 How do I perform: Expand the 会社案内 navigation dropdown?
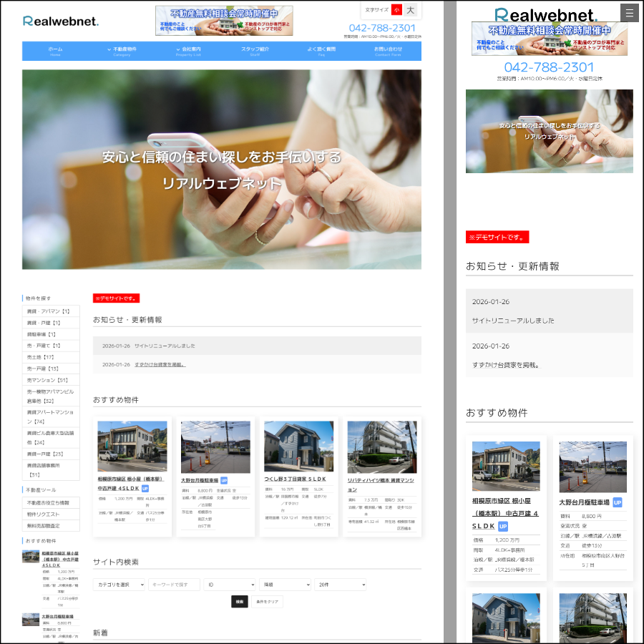(x=189, y=51)
